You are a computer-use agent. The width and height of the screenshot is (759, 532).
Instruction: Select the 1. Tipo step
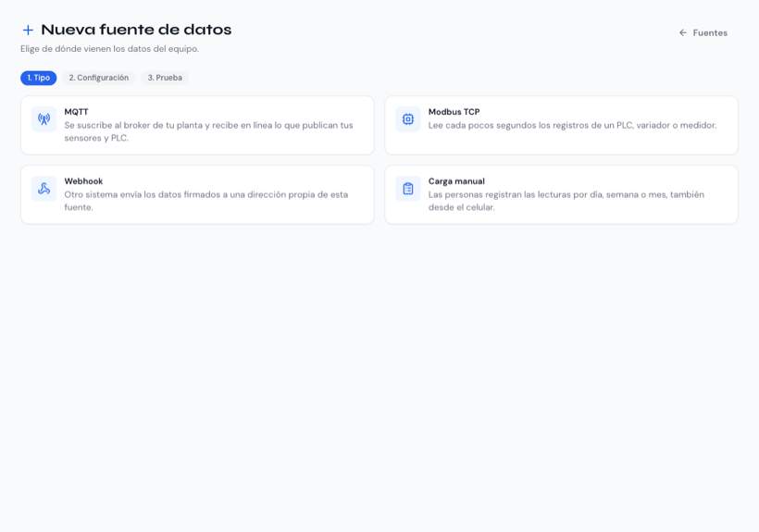(38, 78)
